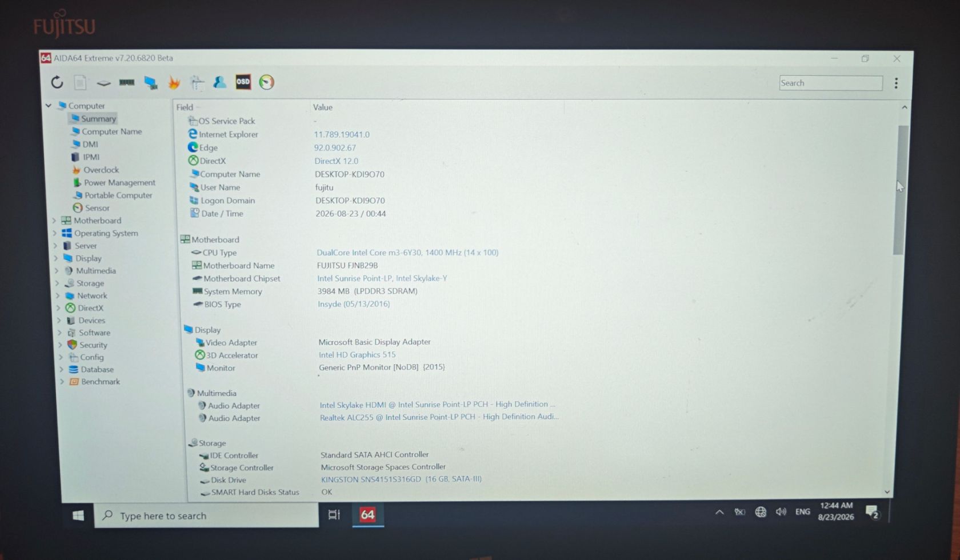Expand the Server tree node

tap(56, 246)
